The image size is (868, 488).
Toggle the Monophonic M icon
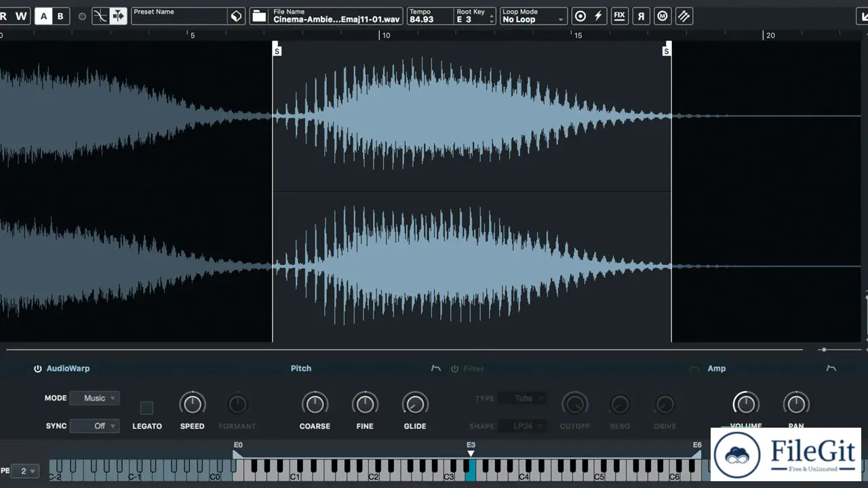coord(663,16)
